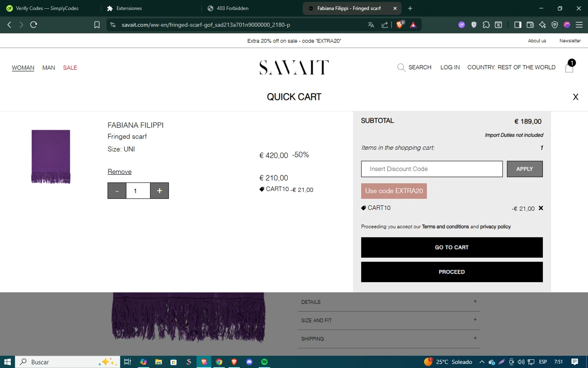Remove the CART10 coupon with the x icon
This screenshot has width=588, height=368.
pyautogui.click(x=541, y=208)
